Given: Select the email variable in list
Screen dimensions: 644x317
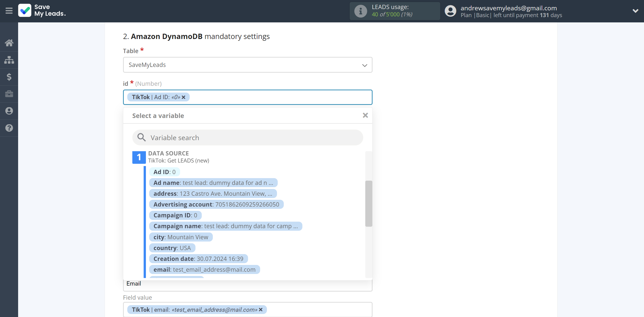Looking at the screenshot, I should coord(205,269).
